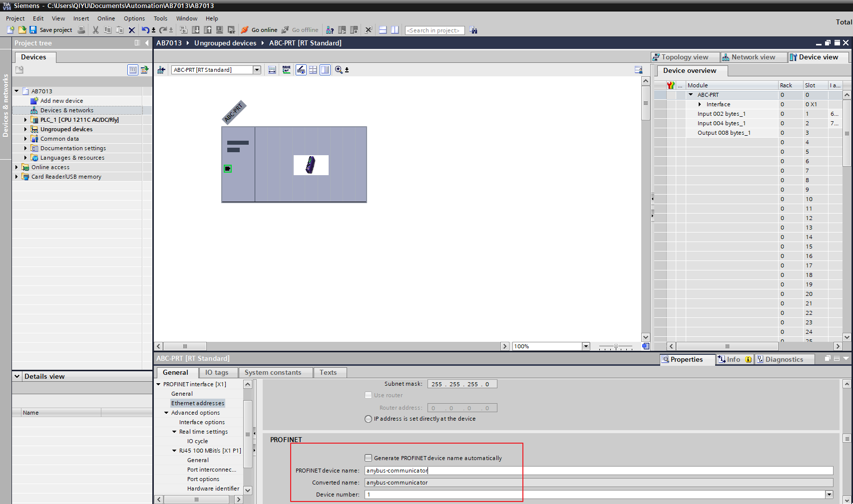The image size is (853, 504).
Task: Click the Start simulation icon
Action: pyautogui.click(x=220, y=30)
